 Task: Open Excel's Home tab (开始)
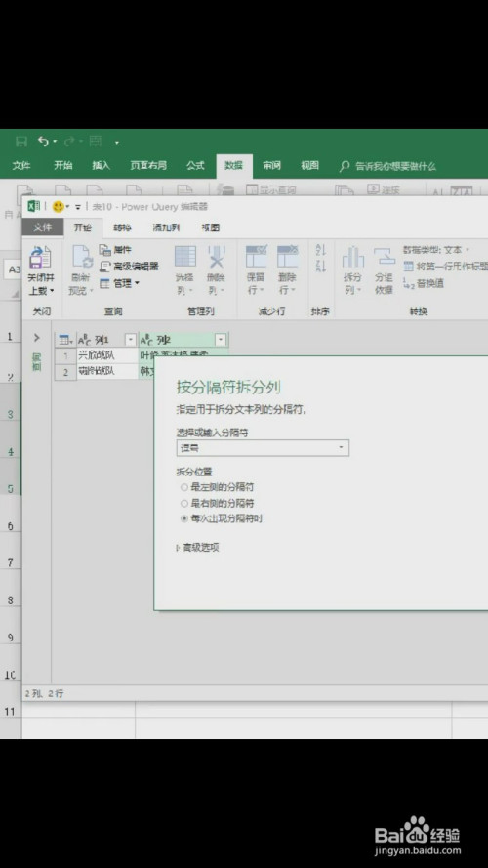click(x=63, y=166)
